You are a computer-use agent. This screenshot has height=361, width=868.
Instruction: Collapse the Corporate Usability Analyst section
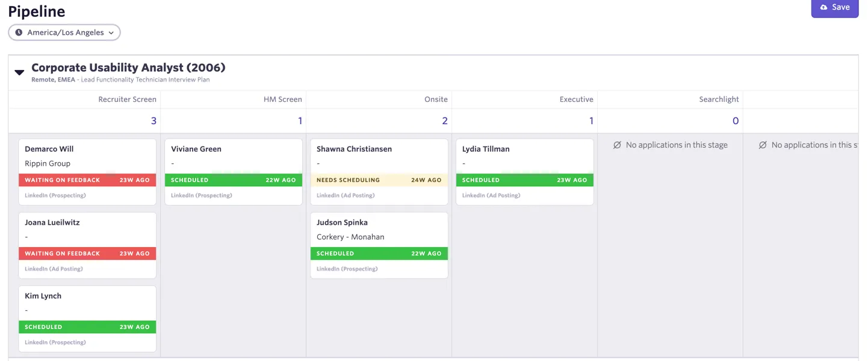pos(19,72)
